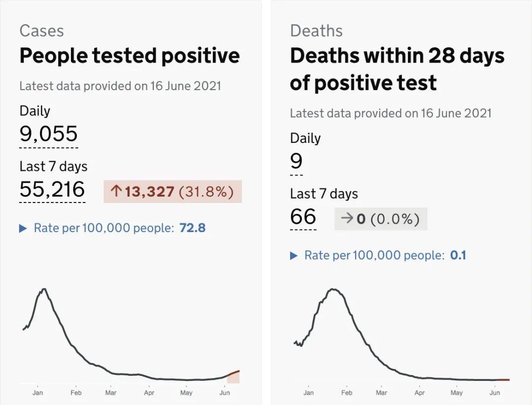This screenshot has height=405, width=532.
Task: Click last 7 days deaths 66
Action: [303, 217]
